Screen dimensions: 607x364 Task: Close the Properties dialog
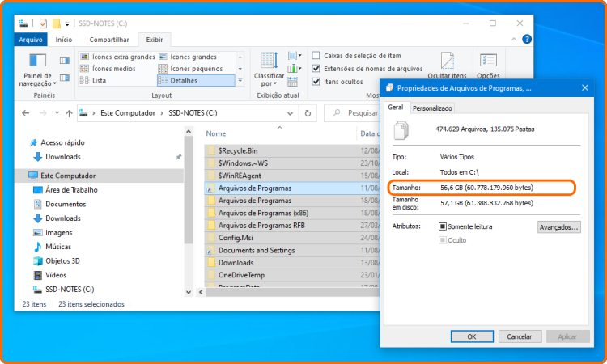click(585, 88)
